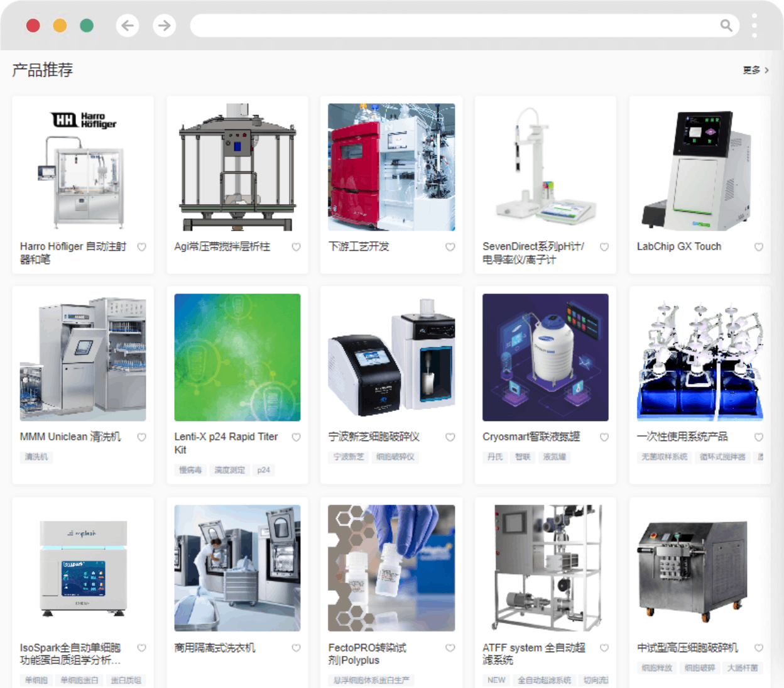Click heart icon on IsoSpark全自动单细胞 card

[x=142, y=648]
